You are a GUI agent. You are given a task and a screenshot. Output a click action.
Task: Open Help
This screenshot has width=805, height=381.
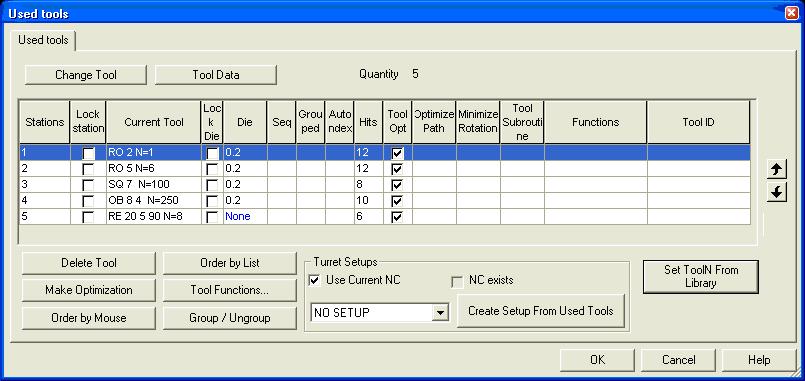[x=759, y=360]
